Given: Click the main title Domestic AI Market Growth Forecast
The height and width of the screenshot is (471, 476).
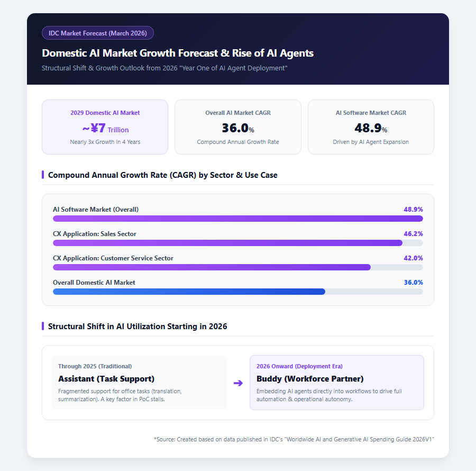Looking at the screenshot, I should (178, 53).
